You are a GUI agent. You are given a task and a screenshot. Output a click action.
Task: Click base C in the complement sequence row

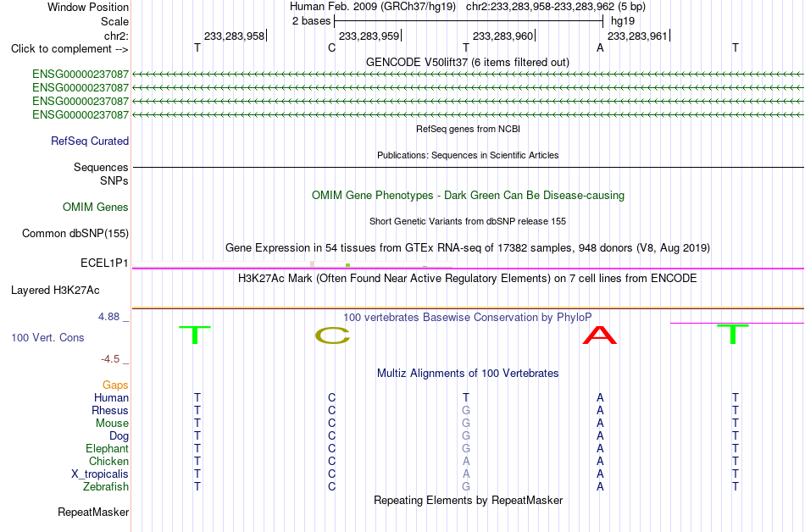[331, 47]
